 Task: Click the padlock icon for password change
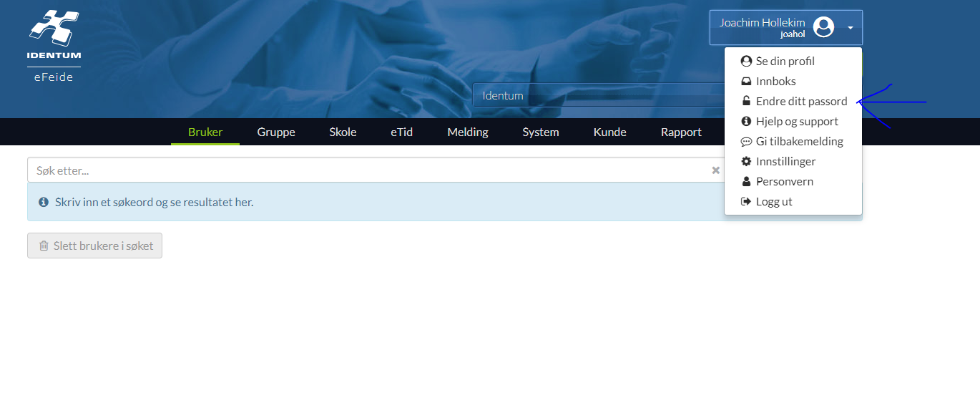tap(746, 102)
